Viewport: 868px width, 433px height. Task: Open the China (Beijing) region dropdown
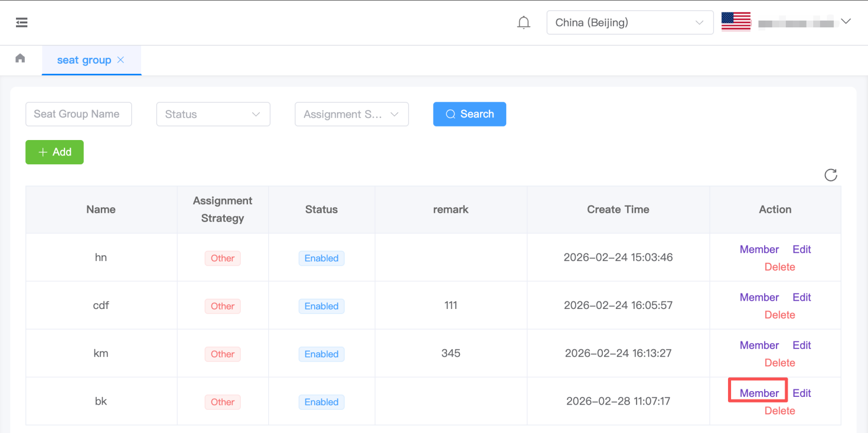pyautogui.click(x=630, y=23)
